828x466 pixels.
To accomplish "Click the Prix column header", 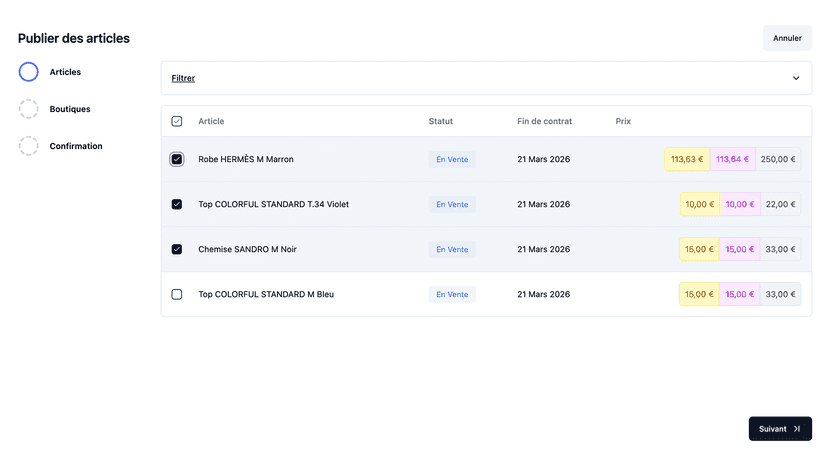I will 623,121.
